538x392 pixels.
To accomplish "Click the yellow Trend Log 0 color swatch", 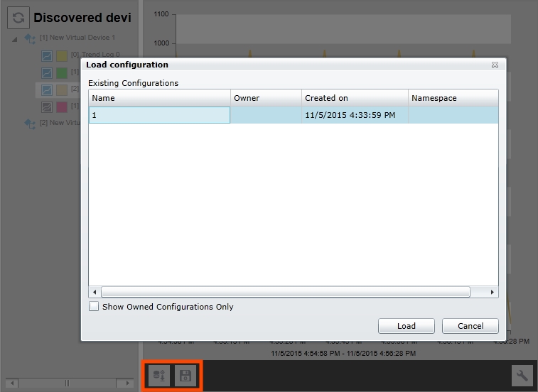I will [62, 55].
